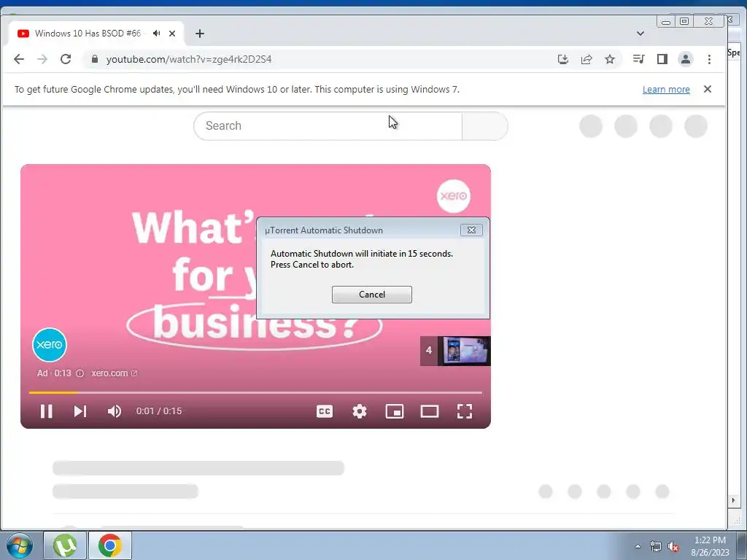This screenshot has width=747, height=560.
Task: Show hidden system tray icons
Action: pos(638,546)
